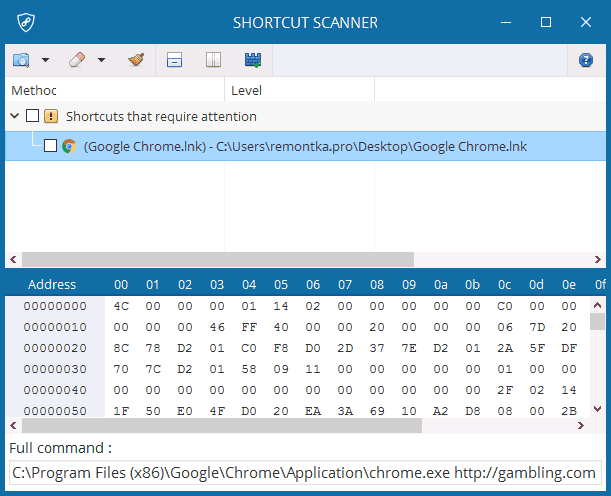Check the Shortcuts that require attention checkbox
Screen dimensions: 611x496
click(32, 116)
